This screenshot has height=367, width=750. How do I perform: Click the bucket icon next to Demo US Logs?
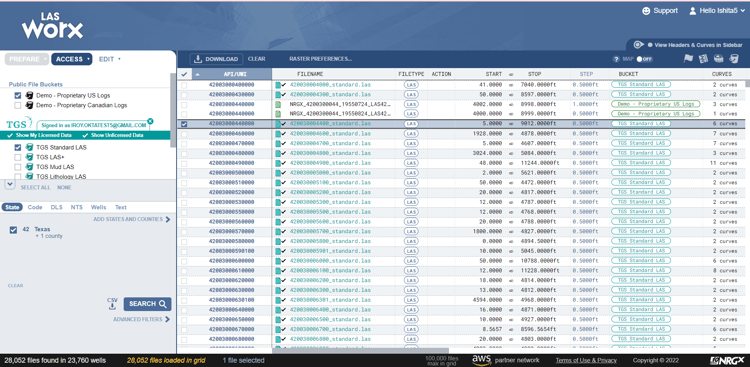pos(29,95)
